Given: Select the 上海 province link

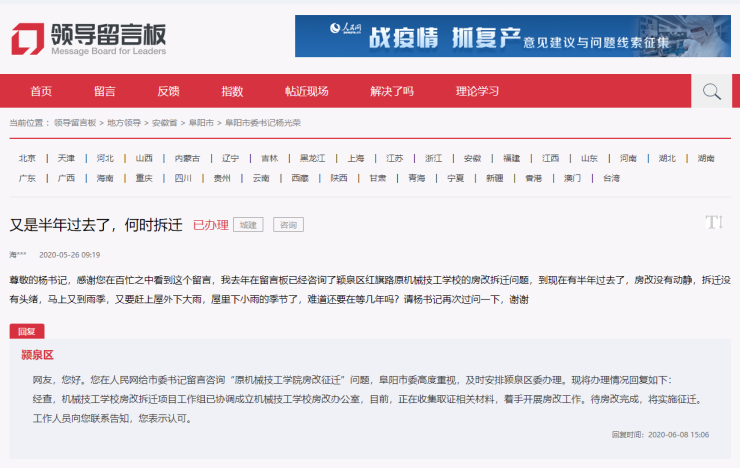Looking at the screenshot, I should tap(356, 158).
